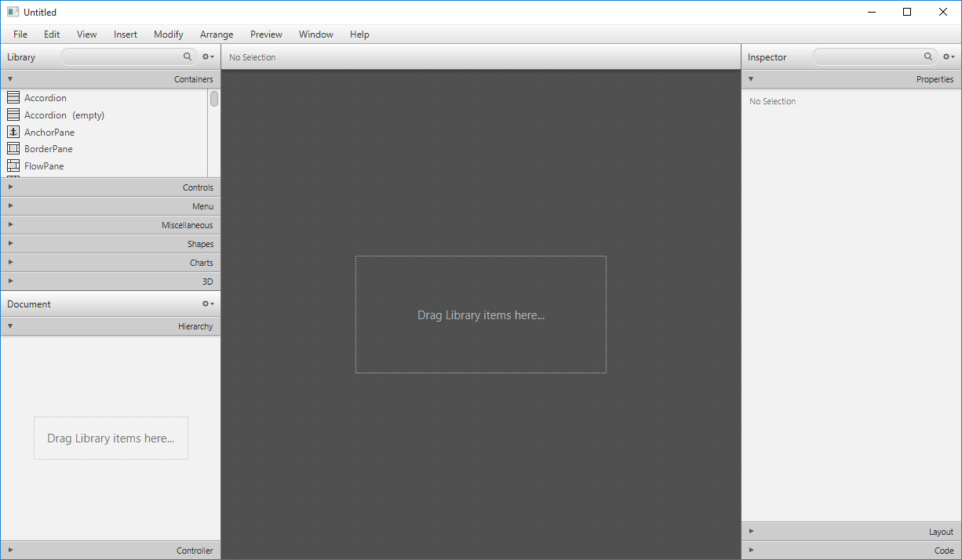
Task: Open the Library panel gear menu
Action: [x=206, y=56]
